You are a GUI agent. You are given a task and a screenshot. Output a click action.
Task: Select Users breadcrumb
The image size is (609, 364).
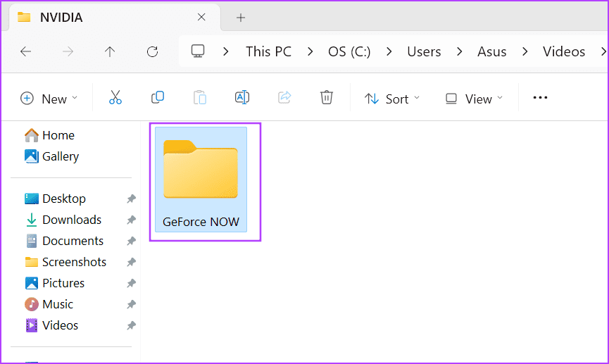tap(424, 51)
